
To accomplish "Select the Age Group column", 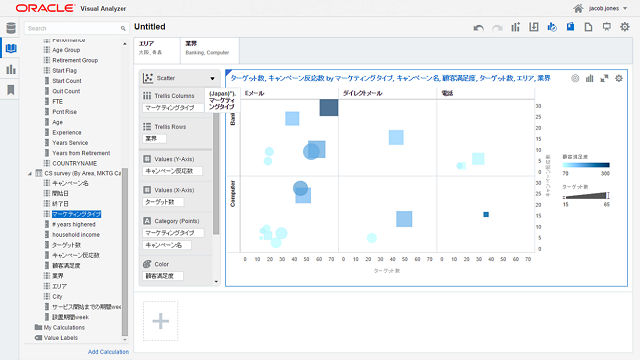I will click(x=66, y=50).
